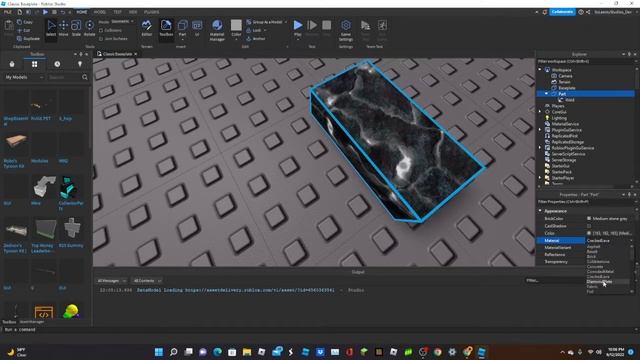
Task: Select Lighting in Explorer
Action: pos(559,118)
